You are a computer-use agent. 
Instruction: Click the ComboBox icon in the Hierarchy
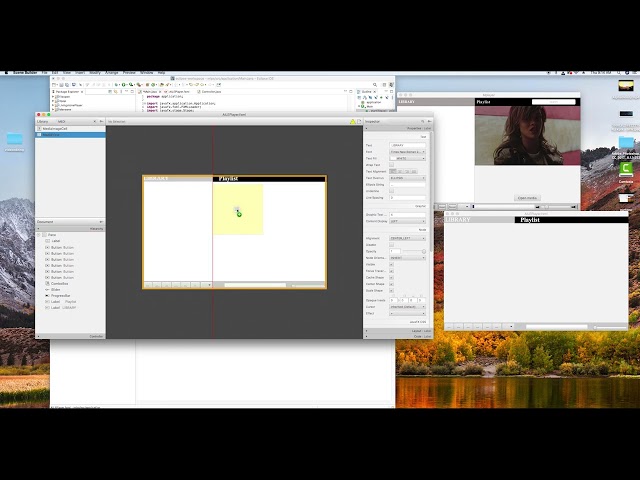(x=47, y=284)
